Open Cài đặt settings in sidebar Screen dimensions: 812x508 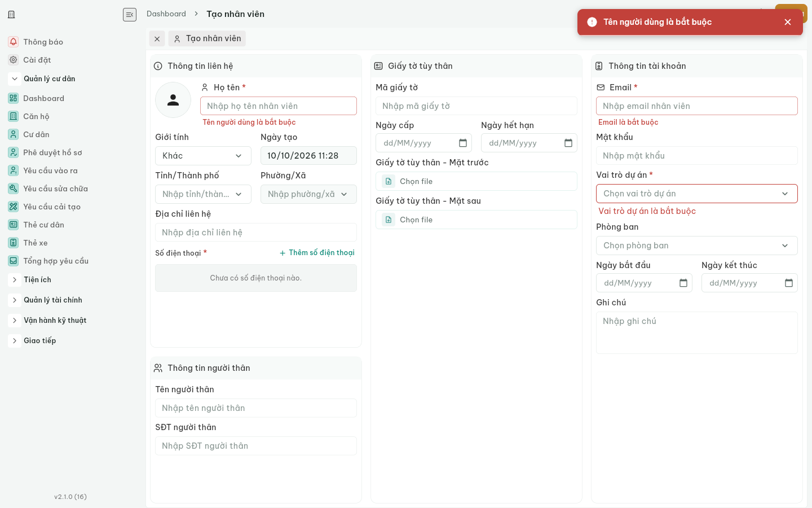click(x=37, y=60)
